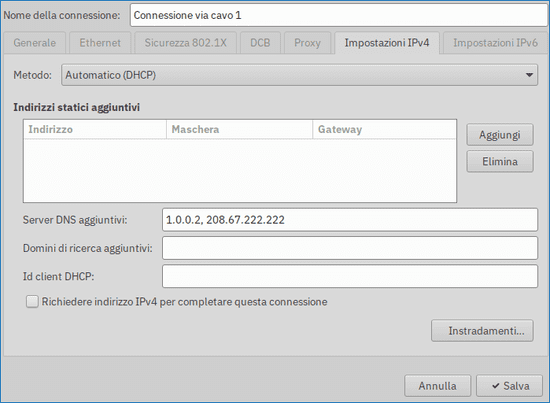Open the Metodo dropdown showing Automatico (DHCP)

[299, 75]
